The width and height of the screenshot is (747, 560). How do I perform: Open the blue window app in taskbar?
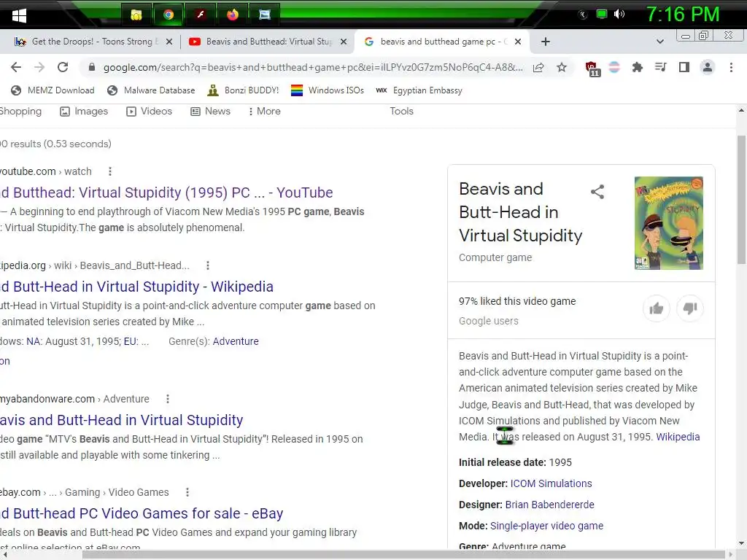[264, 15]
